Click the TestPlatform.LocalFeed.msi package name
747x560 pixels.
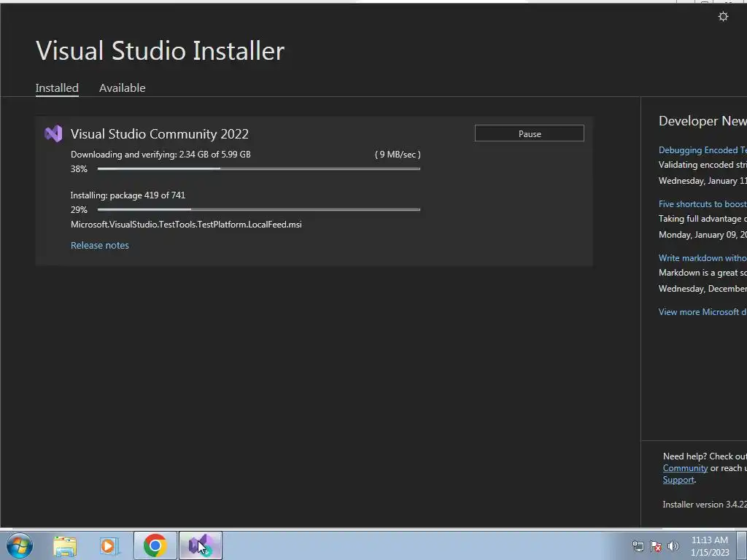[x=186, y=225]
